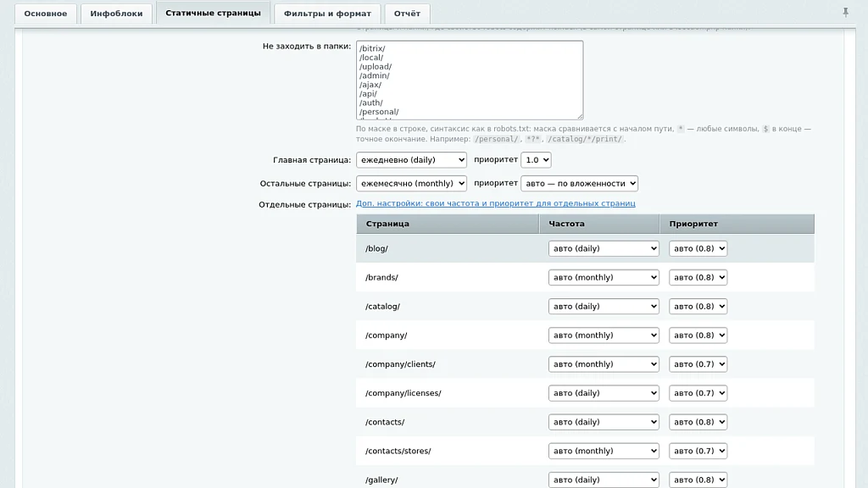Switch to the Основное tab
Image resolution: width=868 pixels, height=488 pixels.
[x=46, y=14]
